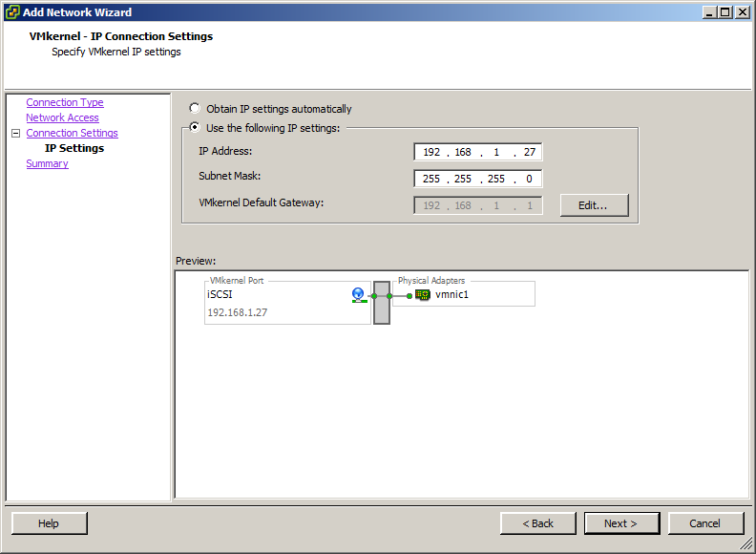The width and height of the screenshot is (756, 554).
Task: Select Obtain IP settings automatically radio
Action: [x=195, y=108]
